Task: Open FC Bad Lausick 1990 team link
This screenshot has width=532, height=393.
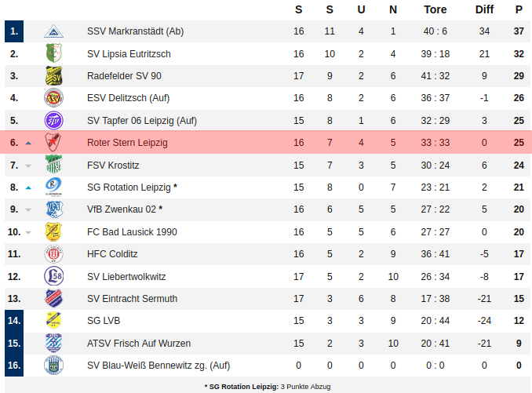Action: [x=132, y=232]
